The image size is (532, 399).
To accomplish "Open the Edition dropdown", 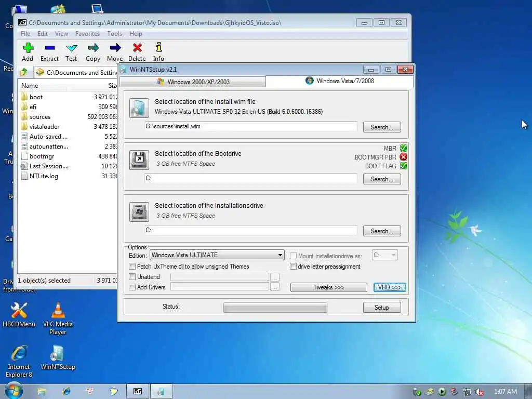I will [x=217, y=255].
